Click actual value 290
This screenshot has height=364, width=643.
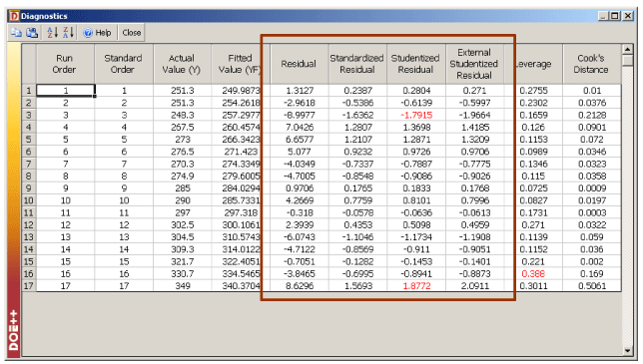click(x=183, y=200)
